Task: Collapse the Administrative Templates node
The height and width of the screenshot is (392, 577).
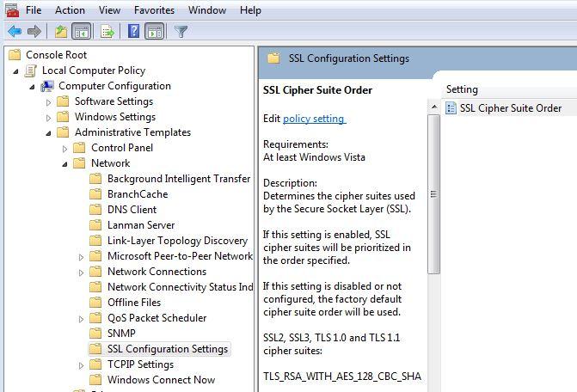Action: tap(48, 133)
